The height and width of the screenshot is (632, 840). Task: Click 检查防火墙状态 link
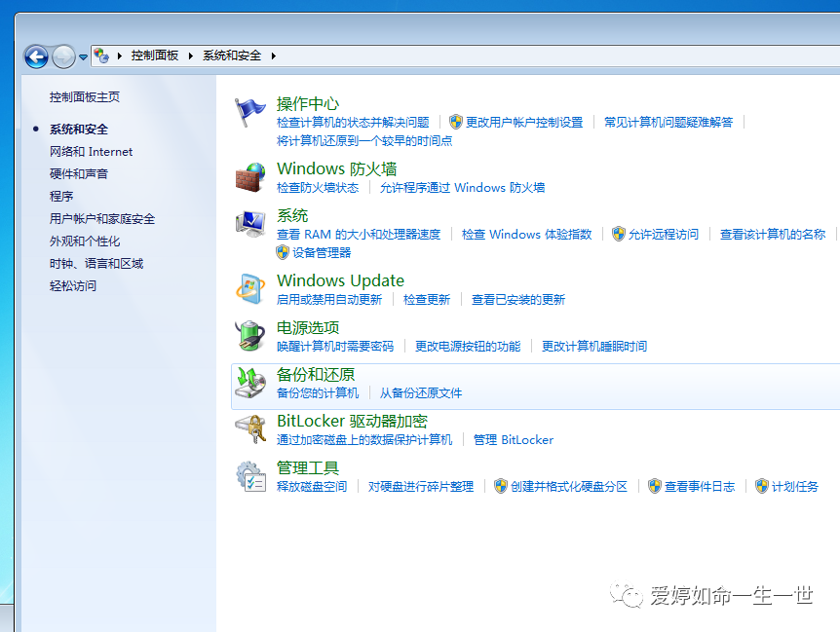(x=318, y=188)
